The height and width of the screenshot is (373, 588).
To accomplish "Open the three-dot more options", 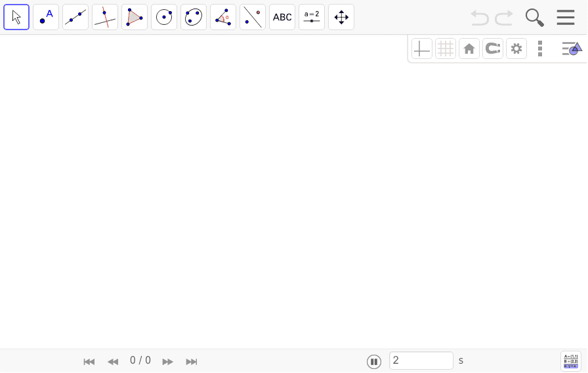I will point(540,49).
